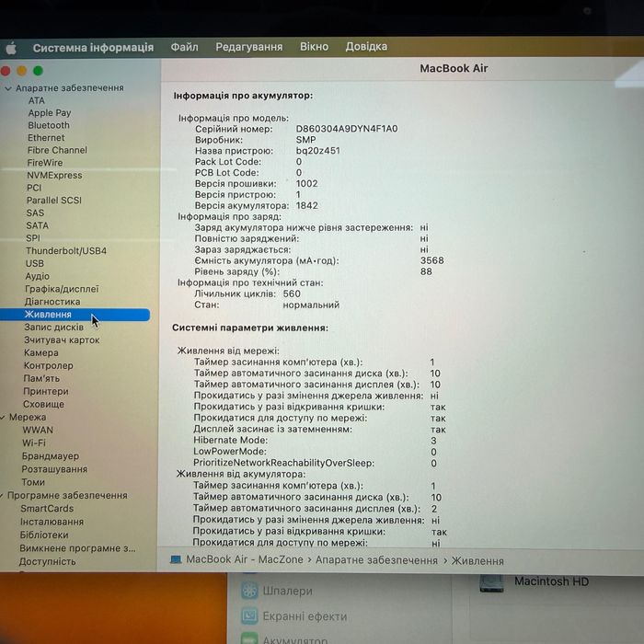Open Акумулятор icon in background Settings window
This screenshot has height=644, width=644.
(249, 638)
